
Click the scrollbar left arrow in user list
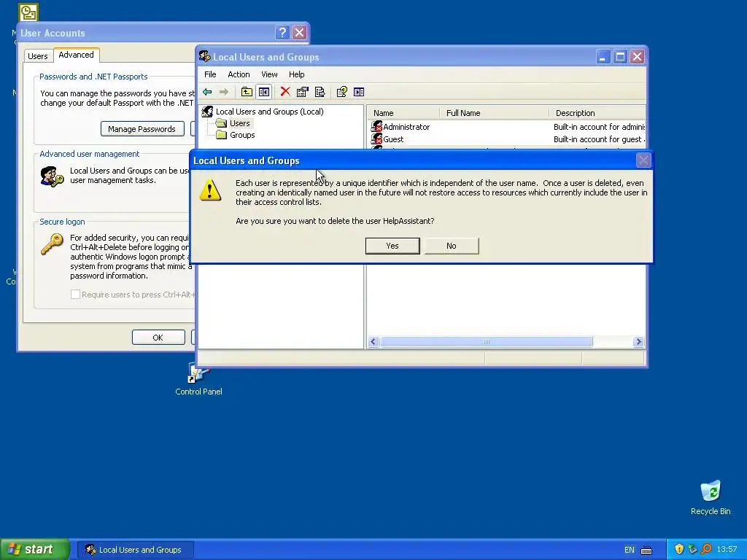click(373, 342)
